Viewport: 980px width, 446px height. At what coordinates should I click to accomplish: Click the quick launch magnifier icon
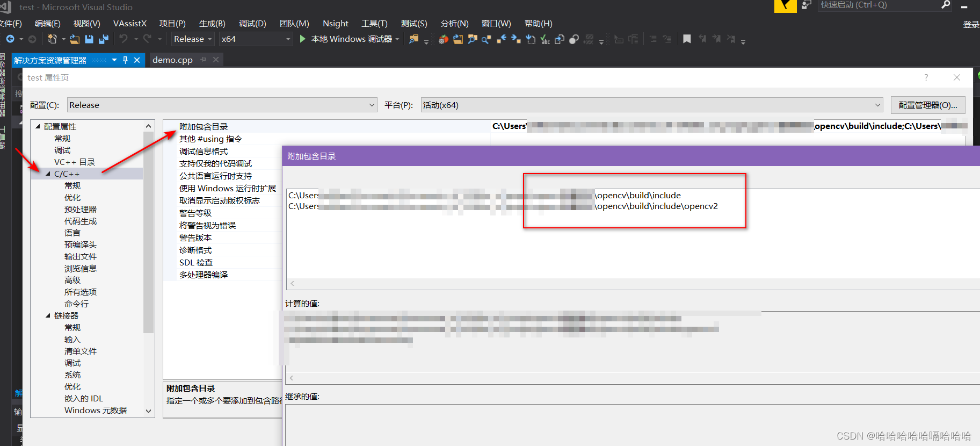(x=946, y=5)
